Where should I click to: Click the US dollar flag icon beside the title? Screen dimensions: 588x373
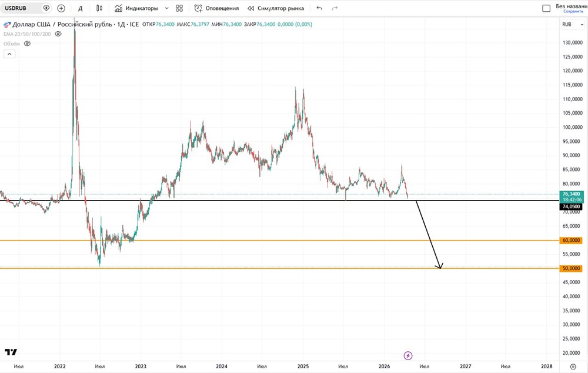[7, 25]
